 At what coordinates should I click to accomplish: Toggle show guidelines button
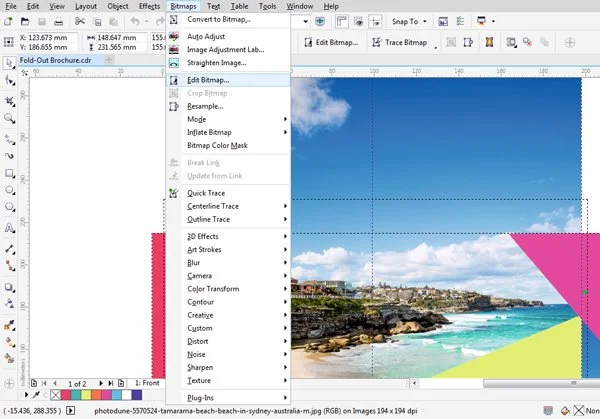coord(375,21)
